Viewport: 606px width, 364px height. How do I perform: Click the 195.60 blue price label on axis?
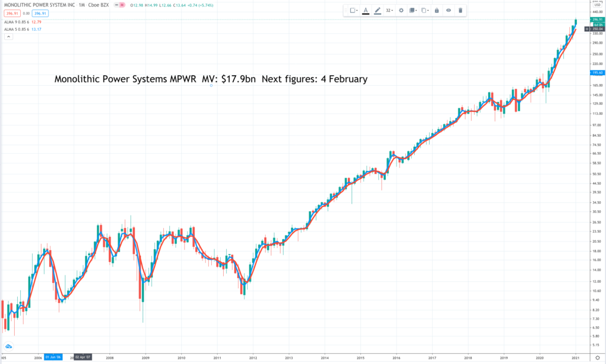pyautogui.click(x=598, y=73)
